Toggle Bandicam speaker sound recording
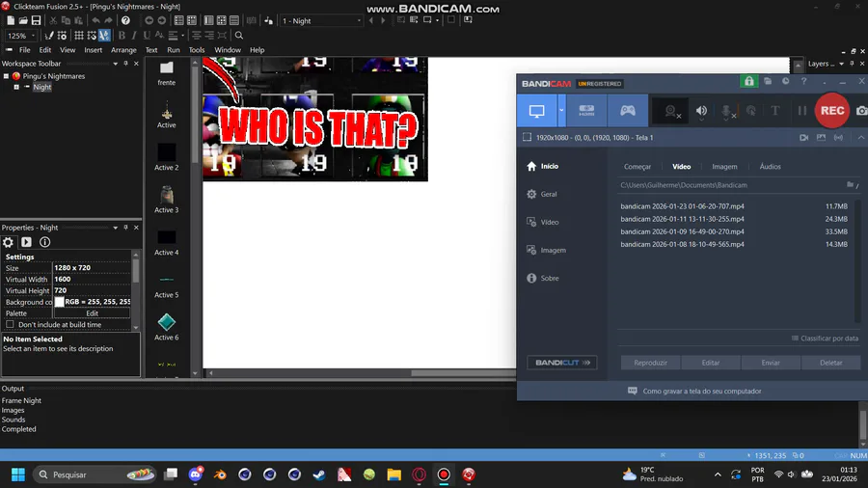The image size is (868, 488). click(701, 111)
